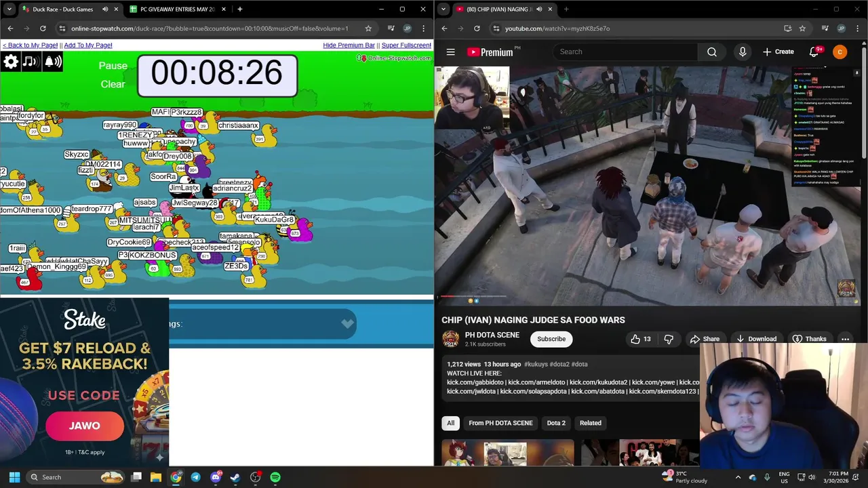
Task: Reload the online-stopwatch page
Action: click(43, 28)
